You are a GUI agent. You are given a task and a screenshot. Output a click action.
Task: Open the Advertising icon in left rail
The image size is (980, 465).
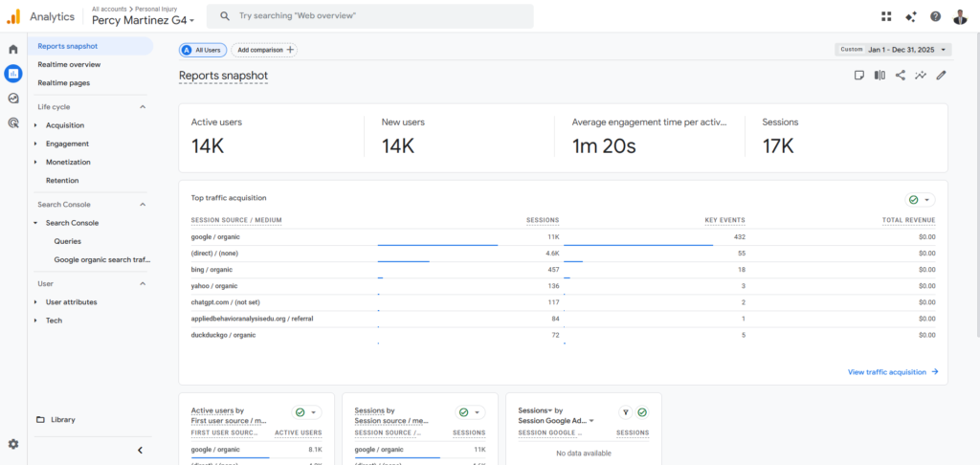tap(13, 122)
